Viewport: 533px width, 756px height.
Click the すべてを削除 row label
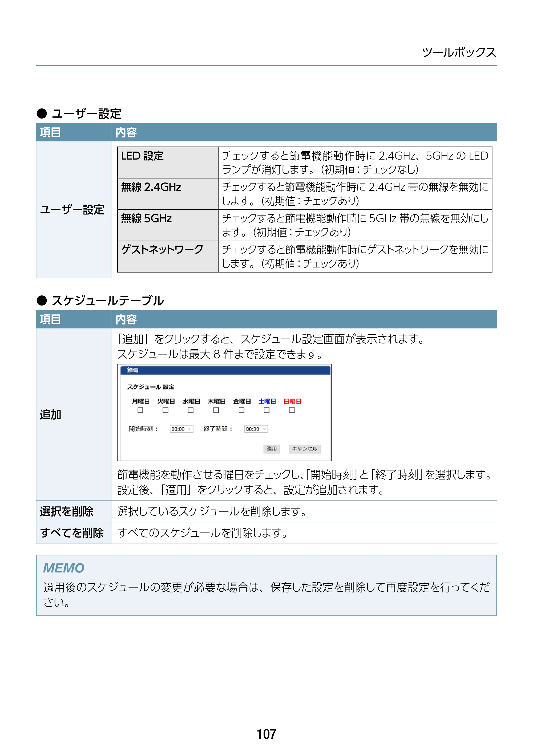[x=72, y=533]
